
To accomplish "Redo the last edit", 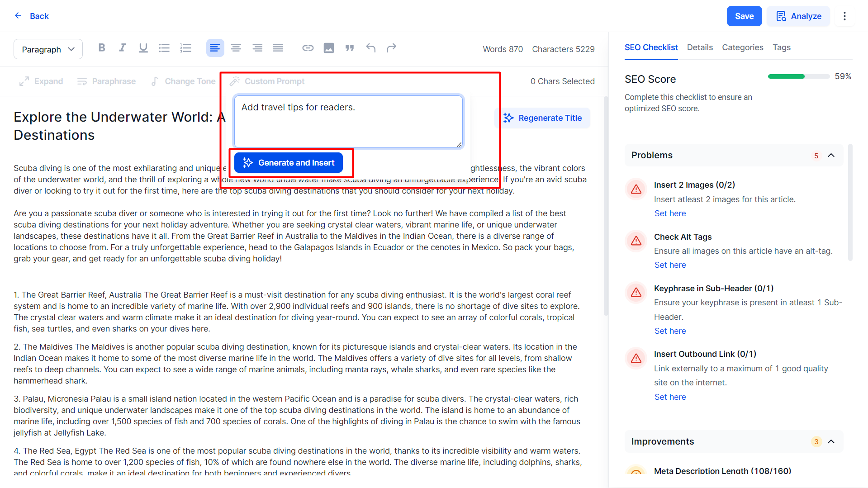I will coord(392,48).
